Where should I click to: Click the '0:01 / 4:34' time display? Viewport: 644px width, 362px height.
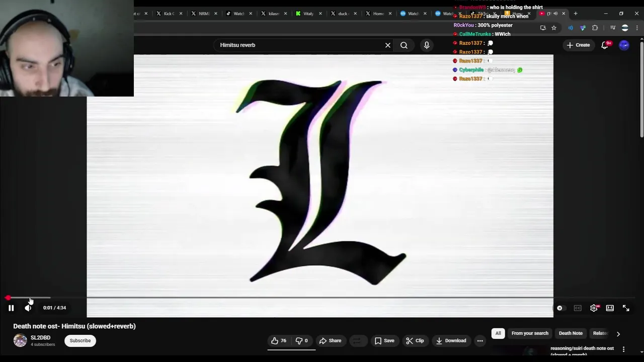click(54, 308)
